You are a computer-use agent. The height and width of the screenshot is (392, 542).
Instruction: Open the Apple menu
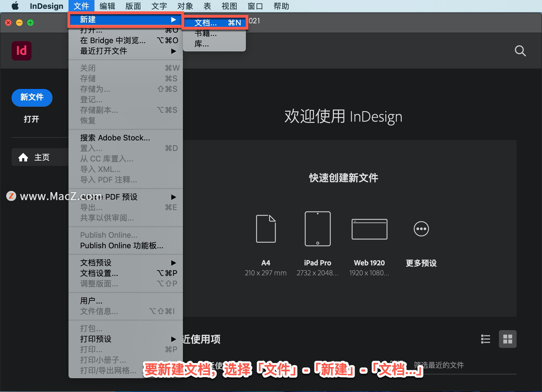pos(15,6)
